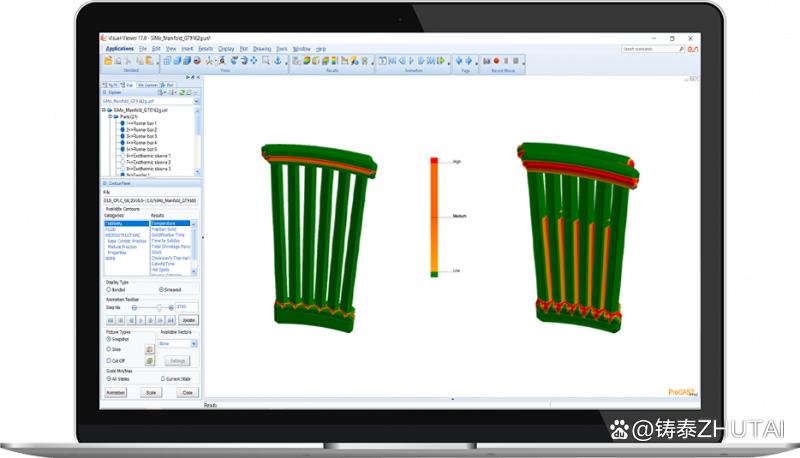
Task: Select the Smeared display type radio
Action: pos(161,290)
